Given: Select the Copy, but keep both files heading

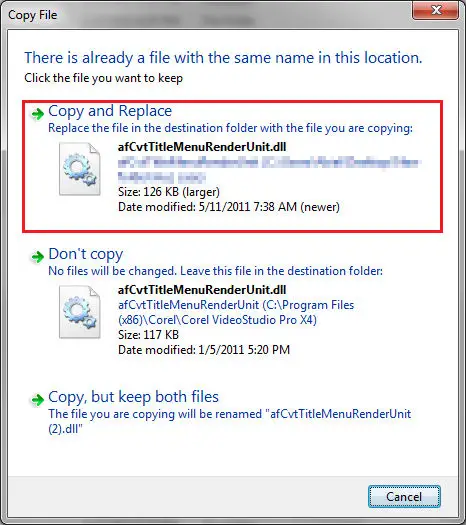Looking at the screenshot, I should coord(134,397).
